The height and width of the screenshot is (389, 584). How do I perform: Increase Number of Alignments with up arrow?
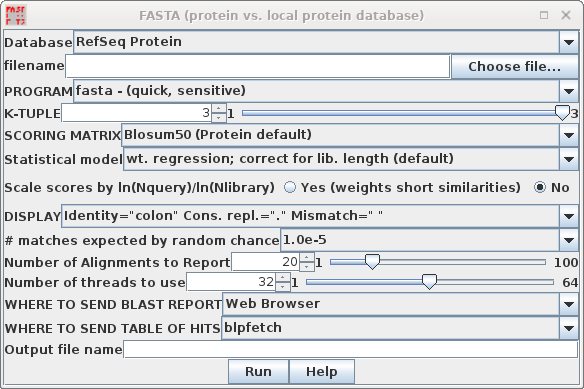(307, 257)
